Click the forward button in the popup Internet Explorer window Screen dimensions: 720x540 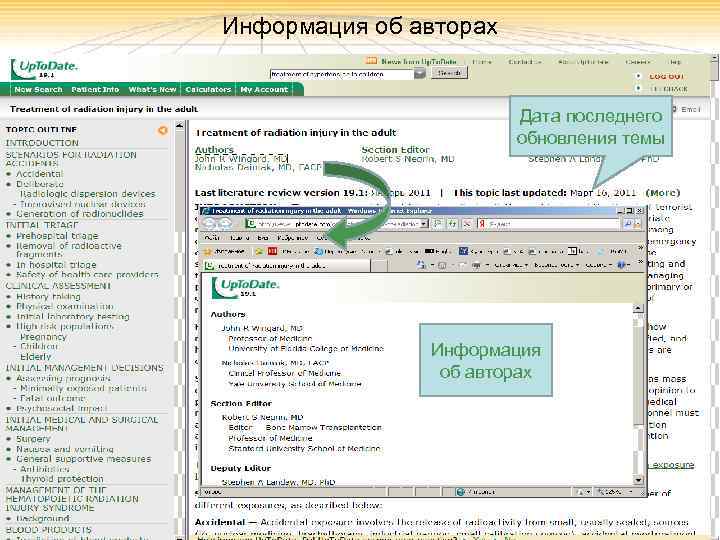[x=225, y=224]
